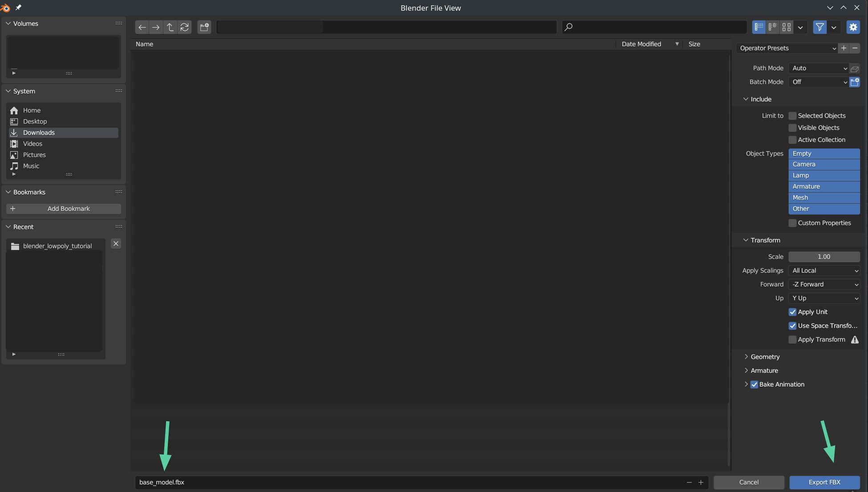This screenshot has width=868, height=492.
Task: Collapse the Transform section
Action: 746,240
